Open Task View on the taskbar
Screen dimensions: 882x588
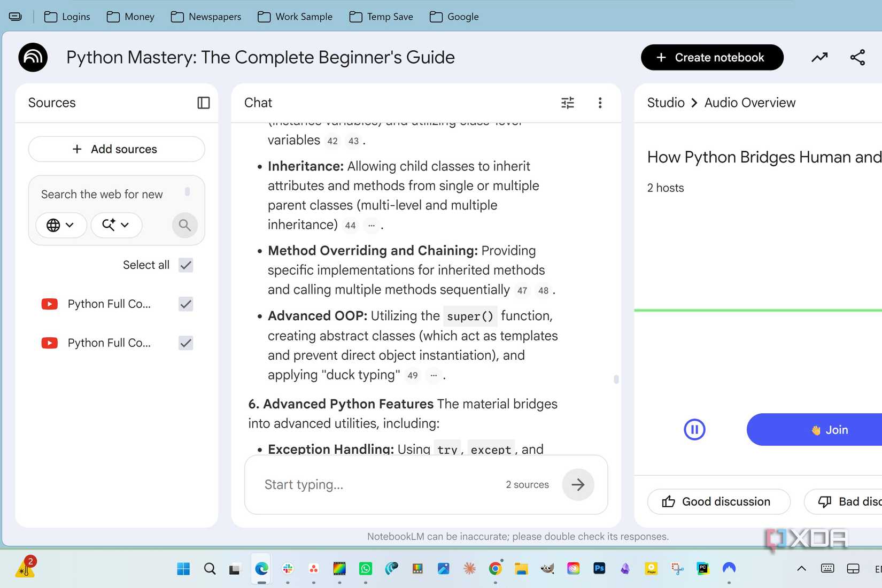click(234, 569)
